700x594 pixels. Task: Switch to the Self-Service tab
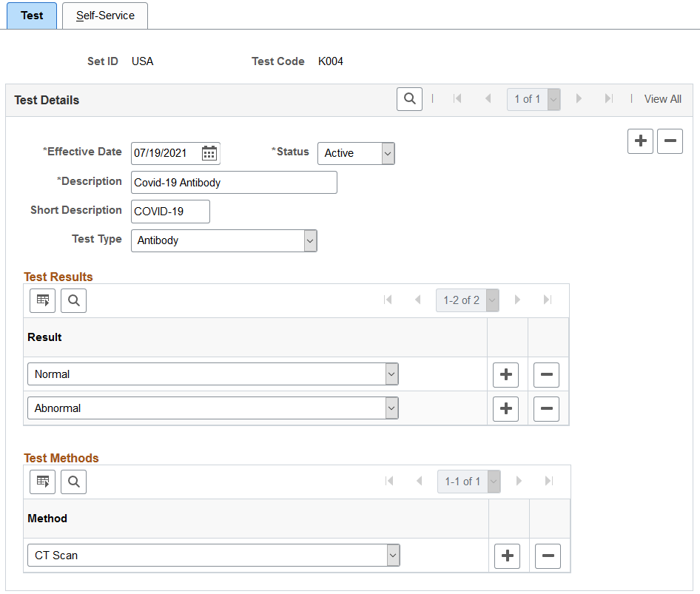pyautogui.click(x=105, y=16)
